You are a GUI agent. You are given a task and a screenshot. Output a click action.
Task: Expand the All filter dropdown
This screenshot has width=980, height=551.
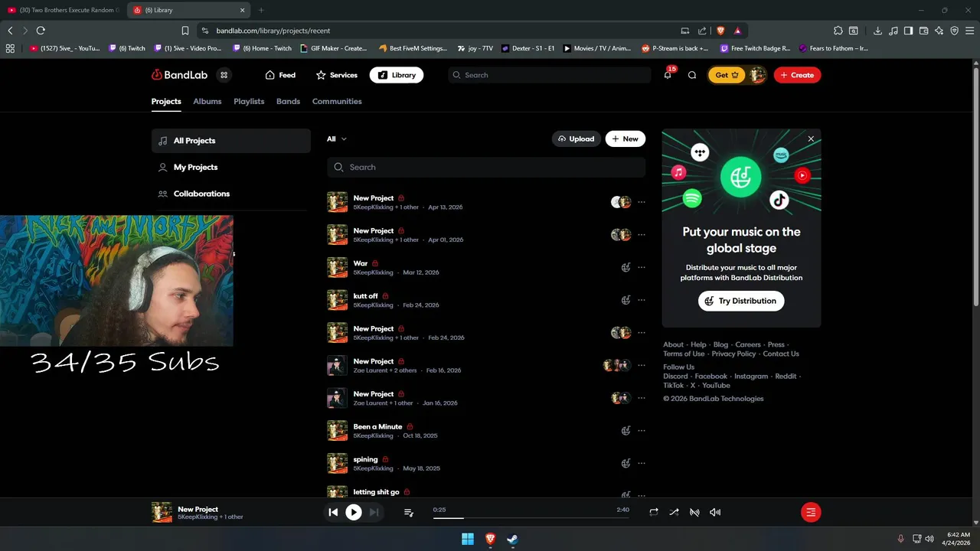[336, 139]
